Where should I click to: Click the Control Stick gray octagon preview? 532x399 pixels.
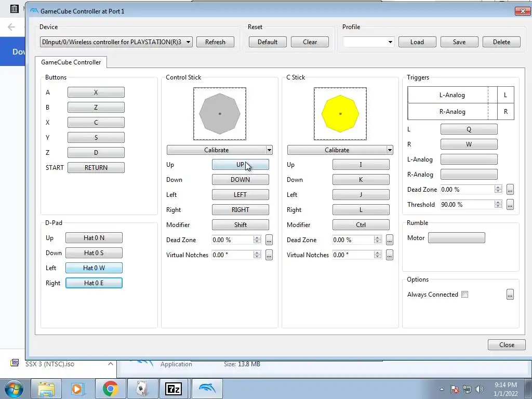220,114
